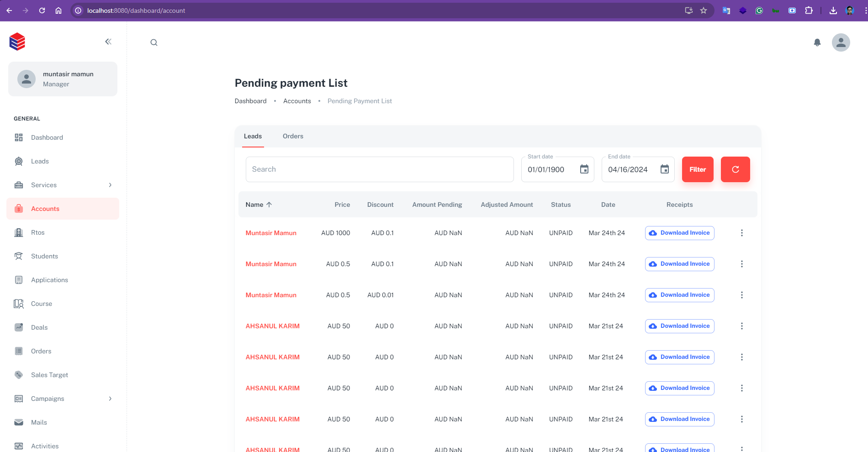Click the Search input field

tap(379, 169)
